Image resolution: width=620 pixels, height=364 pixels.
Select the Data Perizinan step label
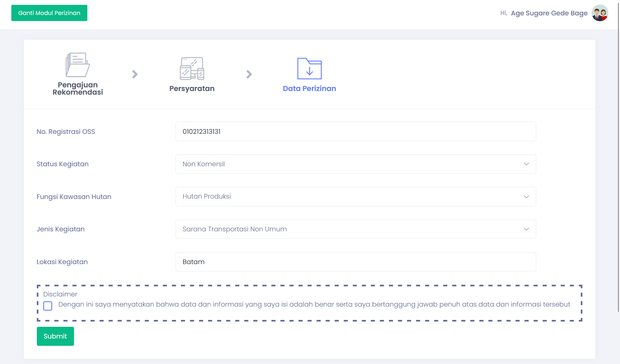point(309,89)
